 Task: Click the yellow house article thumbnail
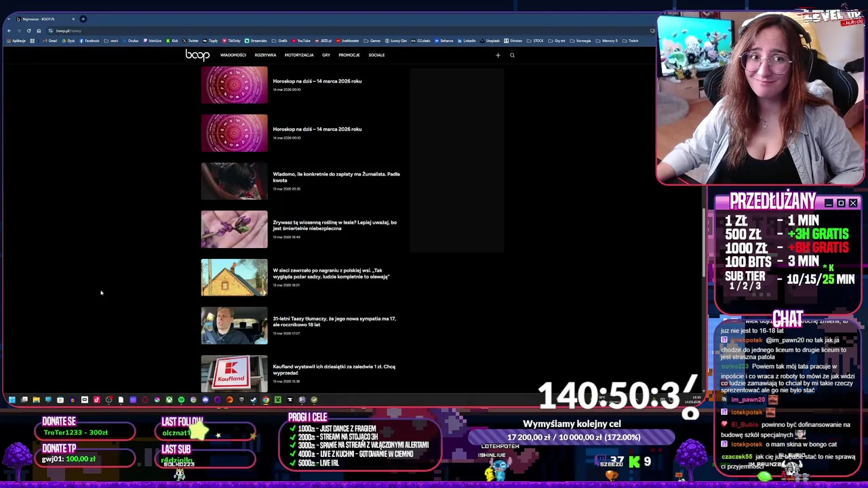(x=234, y=277)
